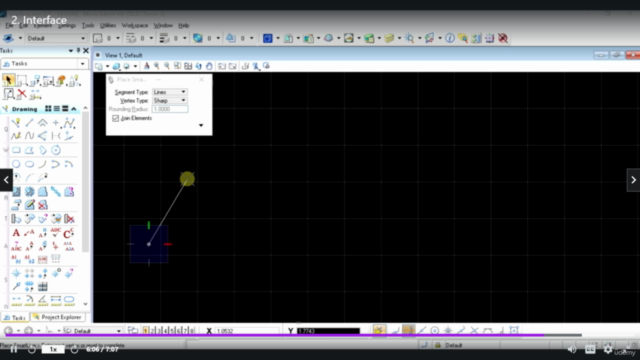Toggle closed captions on the video player
Viewport: 640px width, 360px height.
coord(590,349)
